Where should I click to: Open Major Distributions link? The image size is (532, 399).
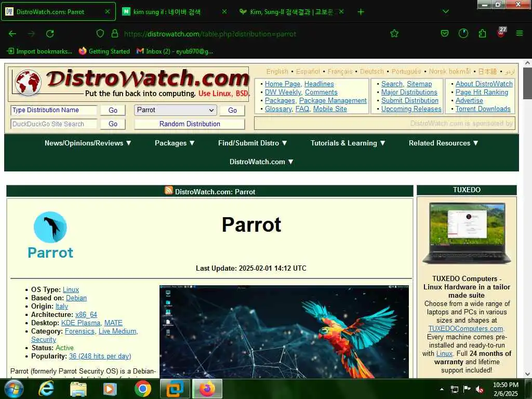tap(409, 92)
